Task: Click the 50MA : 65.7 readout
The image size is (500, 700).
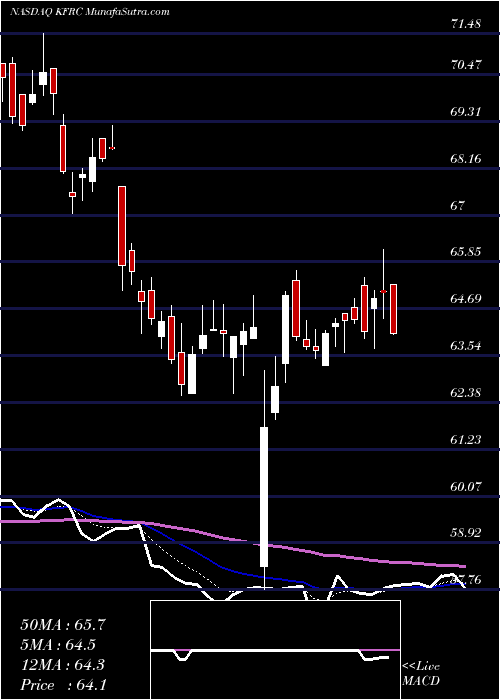Action: point(63,625)
